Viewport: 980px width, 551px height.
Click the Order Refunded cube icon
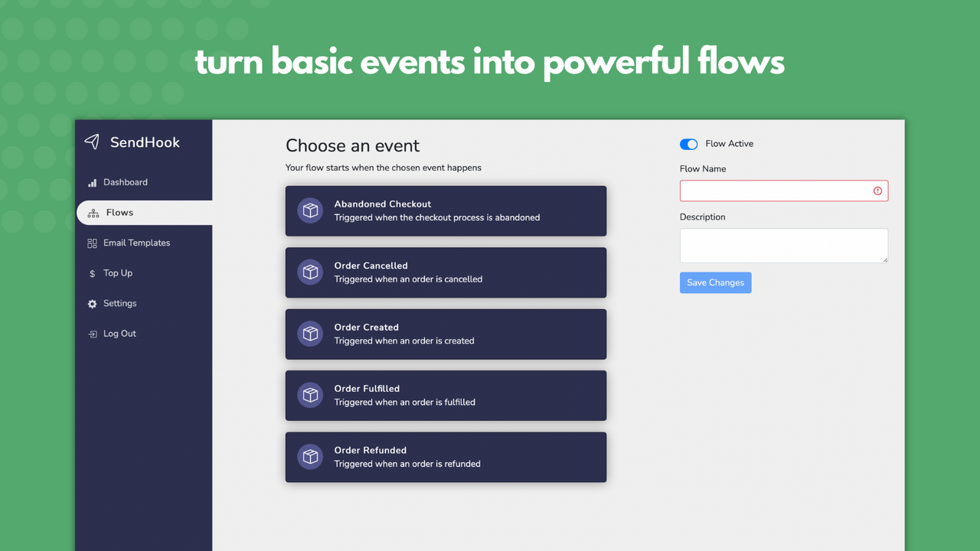pyautogui.click(x=309, y=456)
